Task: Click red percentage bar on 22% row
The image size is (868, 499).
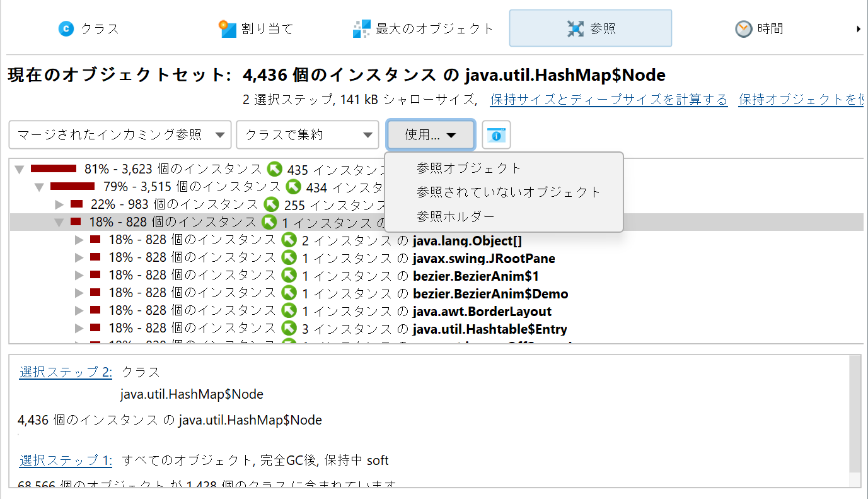Action: point(77,204)
